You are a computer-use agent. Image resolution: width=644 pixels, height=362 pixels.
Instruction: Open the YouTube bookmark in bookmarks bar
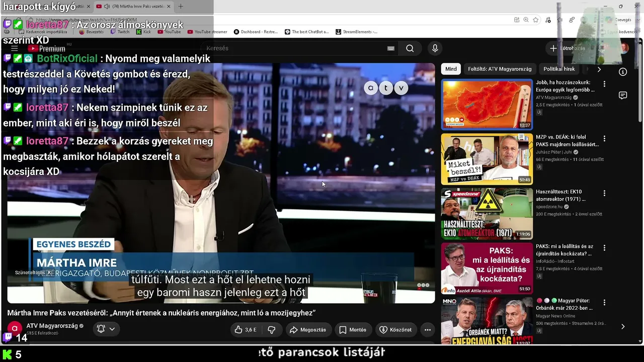tap(169, 32)
